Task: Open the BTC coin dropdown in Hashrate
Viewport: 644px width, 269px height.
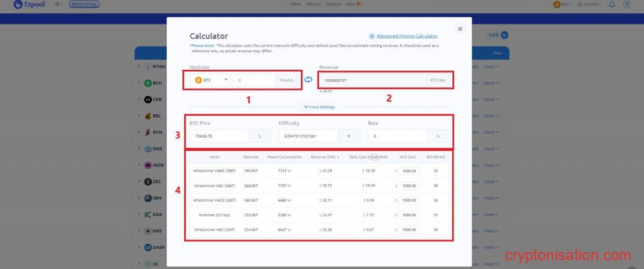Action: pyautogui.click(x=210, y=80)
